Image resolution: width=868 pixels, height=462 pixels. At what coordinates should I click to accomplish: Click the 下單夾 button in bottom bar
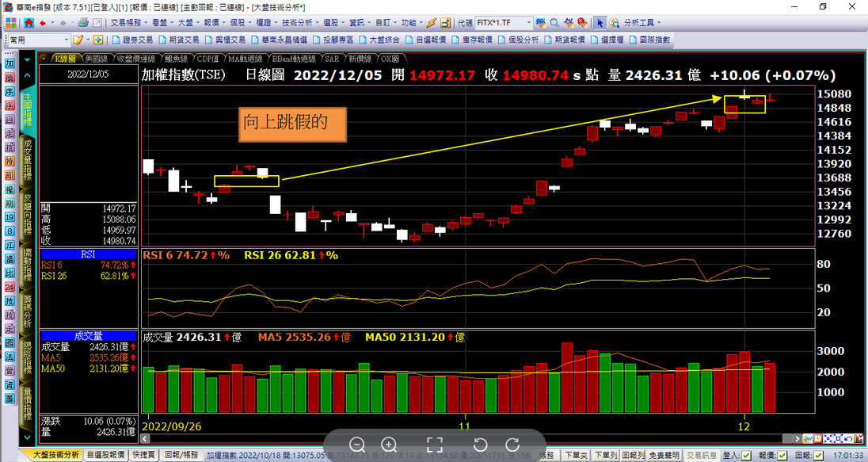[576, 456]
